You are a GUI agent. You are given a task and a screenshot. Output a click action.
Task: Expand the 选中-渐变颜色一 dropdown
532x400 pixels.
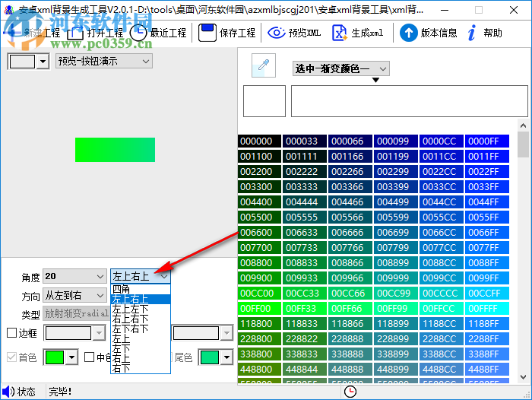tap(341, 68)
